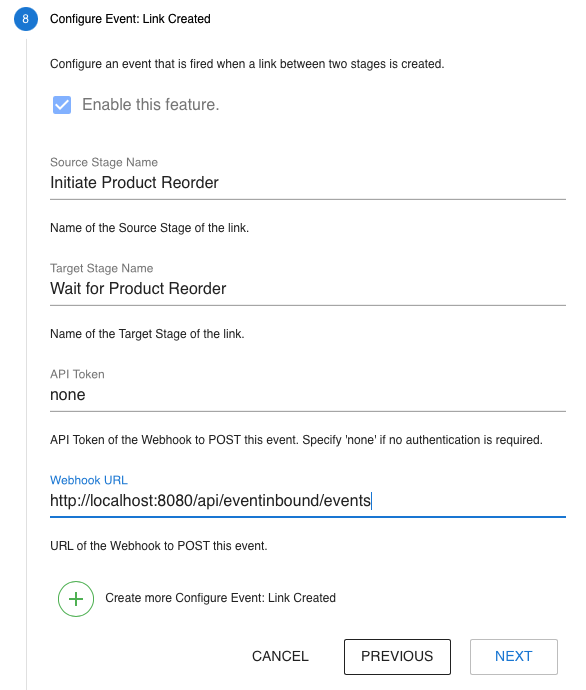Screen dimensions: 586x690
Task: Click the Target Stage Name label
Action: click(102, 268)
